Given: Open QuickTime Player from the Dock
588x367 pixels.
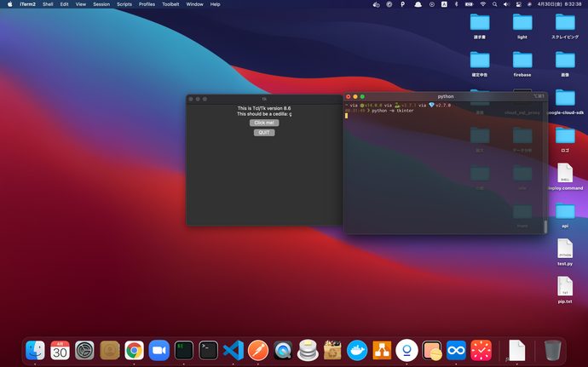Looking at the screenshot, I should coord(283,350).
